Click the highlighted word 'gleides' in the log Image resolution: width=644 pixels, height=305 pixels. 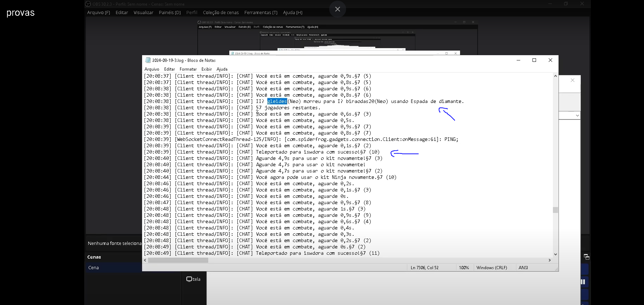(277, 101)
